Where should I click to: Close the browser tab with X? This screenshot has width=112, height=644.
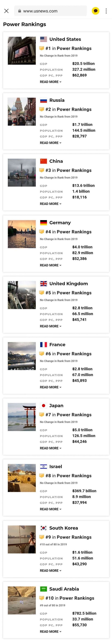(x=6, y=11)
